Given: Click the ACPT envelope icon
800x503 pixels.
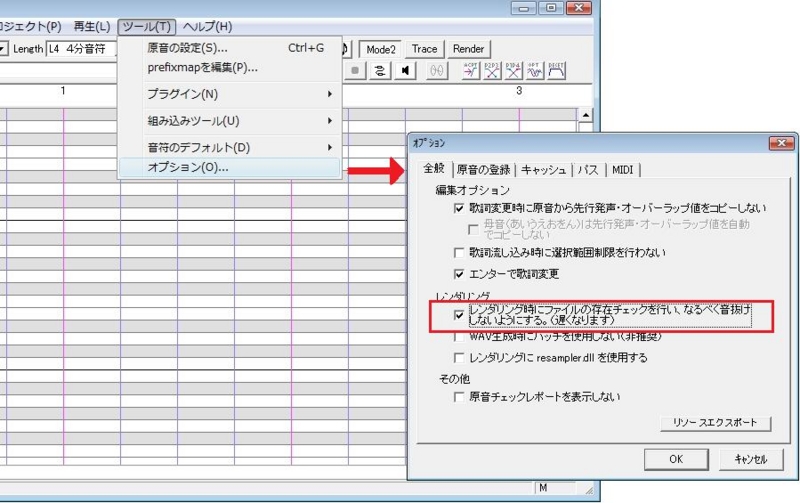Looking at the screenshot, I should coord(470,71).
